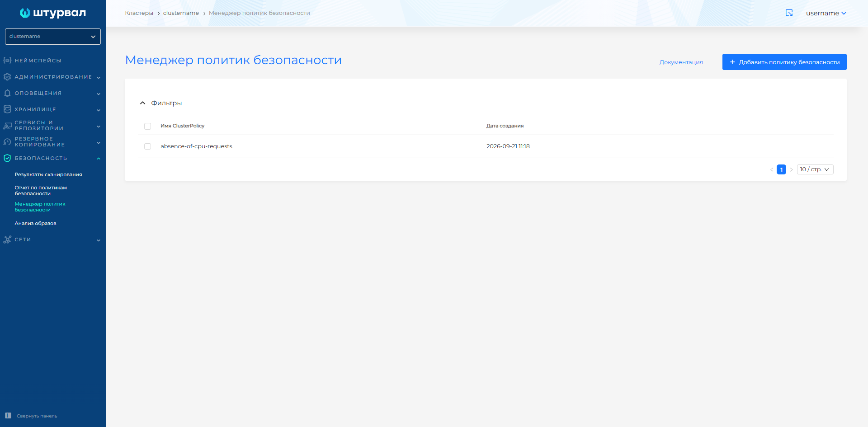Open Неймспейсы in the sidebar
This screenshot has width=868, height=427.
38,61
